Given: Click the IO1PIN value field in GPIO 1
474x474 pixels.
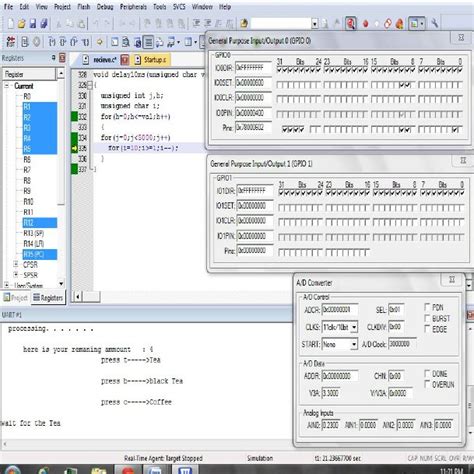Looking at the screenshot, I should [x=255, y=236].
